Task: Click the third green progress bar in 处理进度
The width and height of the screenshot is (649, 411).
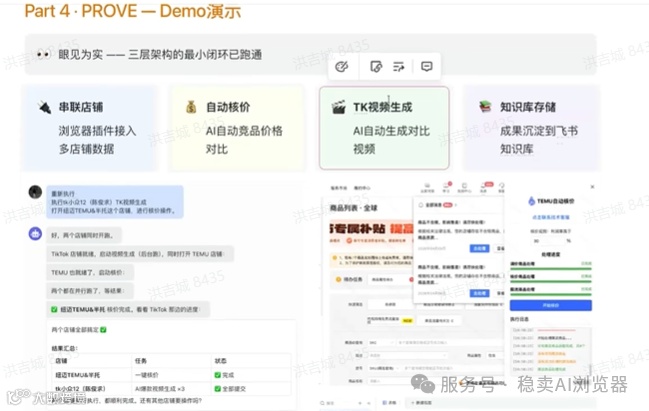Action: 550,294
